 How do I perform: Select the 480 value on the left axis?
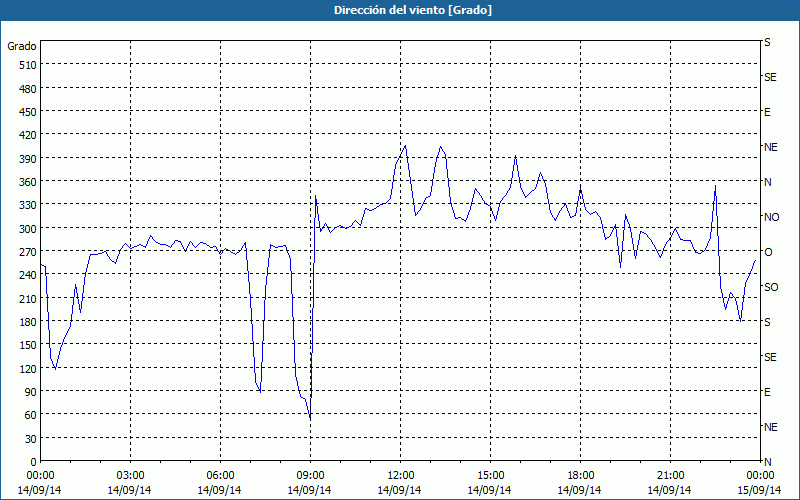coord(28,89)
